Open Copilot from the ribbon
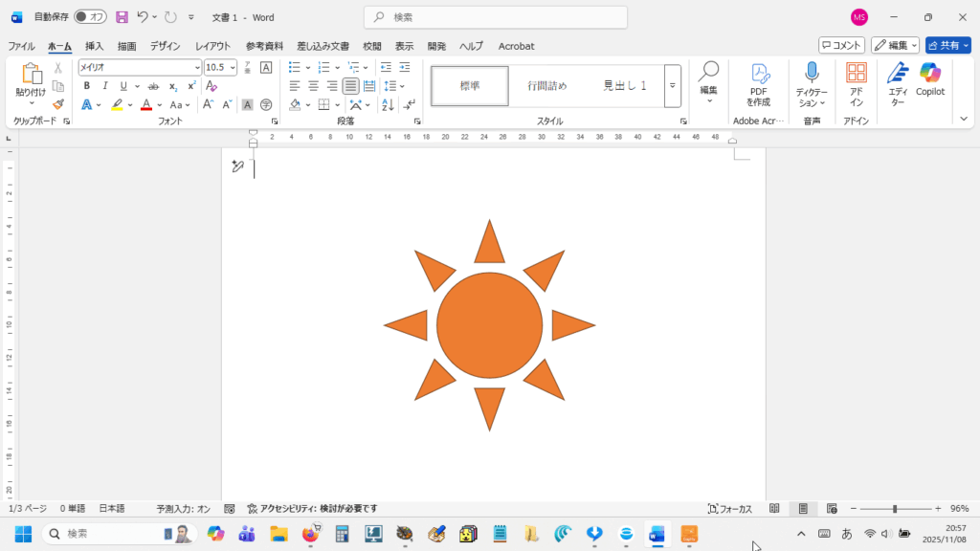 tap(929, 80)
